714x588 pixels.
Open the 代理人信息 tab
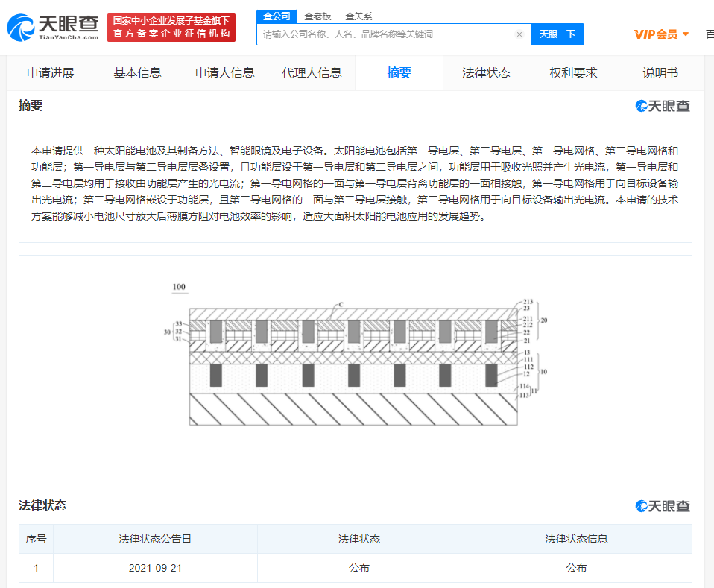(312, 73)
